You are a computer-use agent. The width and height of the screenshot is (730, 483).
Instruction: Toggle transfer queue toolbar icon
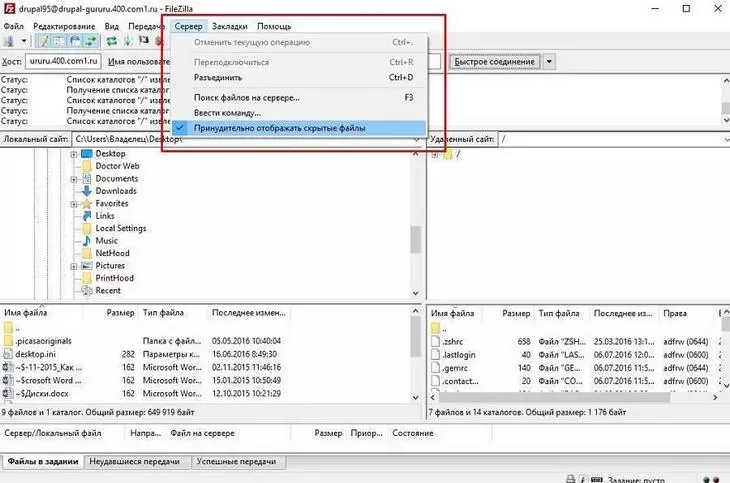[92, 41]
